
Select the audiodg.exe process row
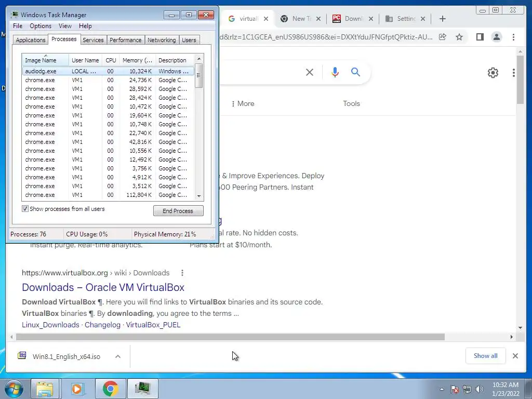[x=108, y=71]
